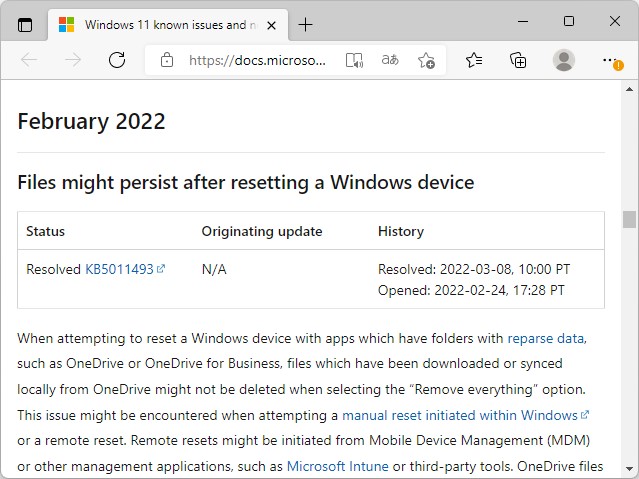The width and height of the screenshot is (639, 479).
Task: Click 'Files might persist after resetting' heading
Action: point(246,182)
